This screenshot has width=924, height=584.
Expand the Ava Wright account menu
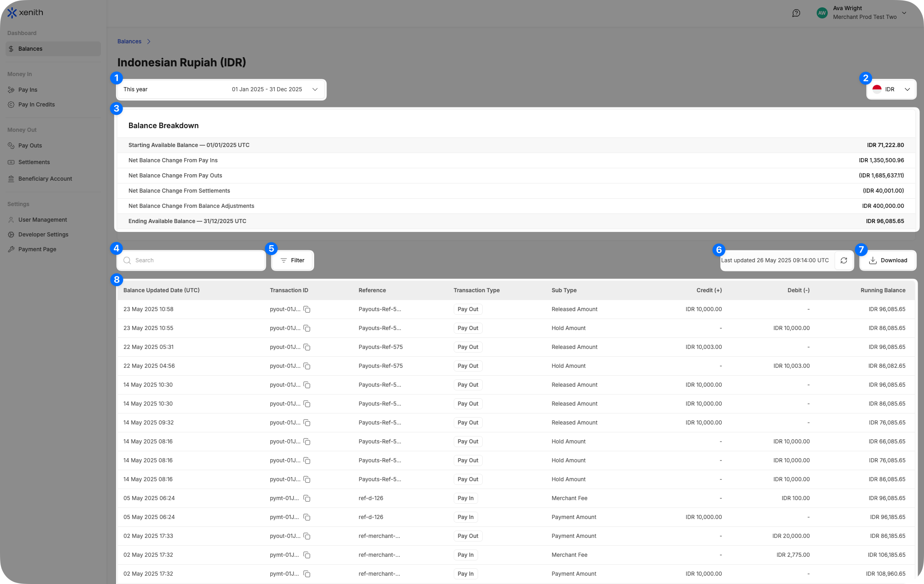pos(904,13)
